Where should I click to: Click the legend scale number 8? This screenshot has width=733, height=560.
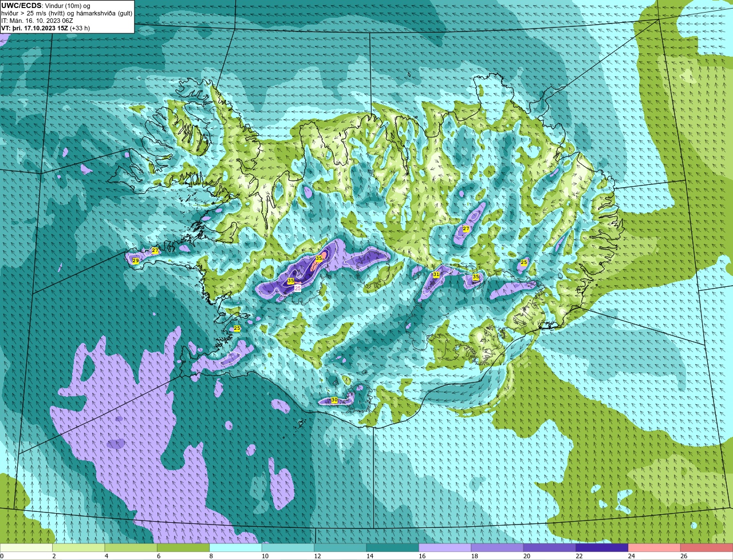tap(211, 556)
